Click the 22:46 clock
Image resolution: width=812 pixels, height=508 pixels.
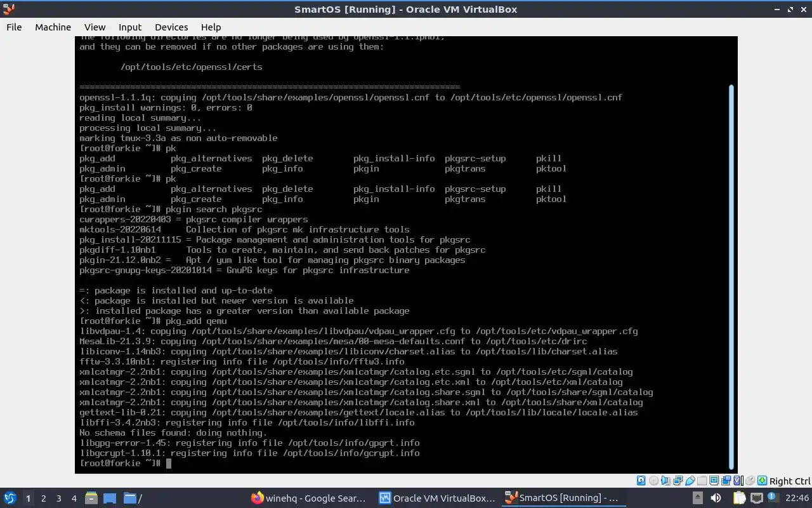coord(797,498)
